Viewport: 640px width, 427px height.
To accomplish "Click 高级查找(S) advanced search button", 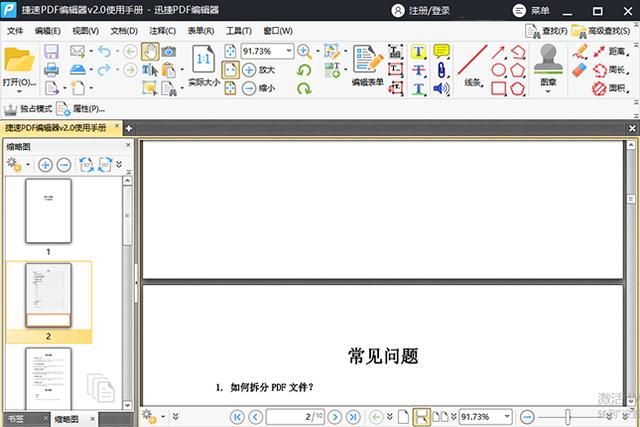I will click(x=601, y=31).
